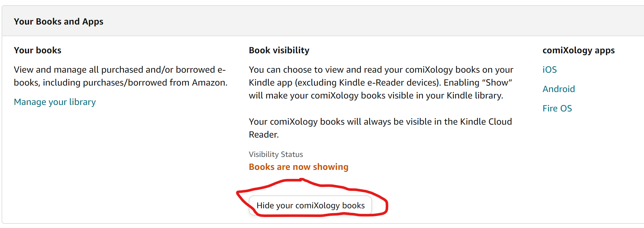Screen dimensions: 644x228
Task: Click the View and manage e-books description
Action: pyautogui.click(x=120, y=76)
